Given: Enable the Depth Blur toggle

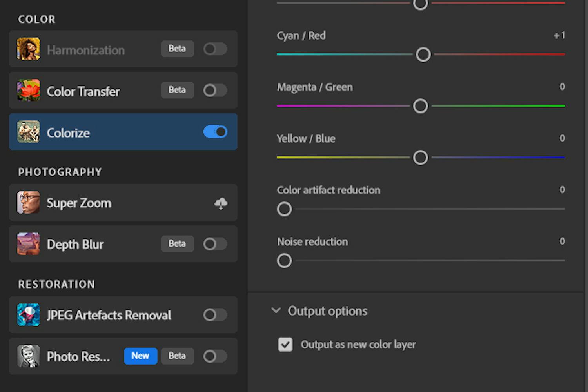Looking at the screenshot, I should tap(215, 244).
